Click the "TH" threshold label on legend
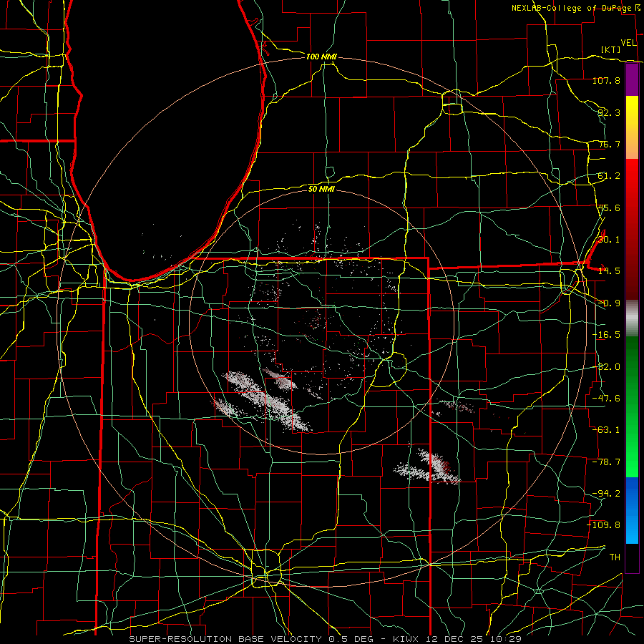The height and width of the screenshot is (644, 644). tap(615, 557)
